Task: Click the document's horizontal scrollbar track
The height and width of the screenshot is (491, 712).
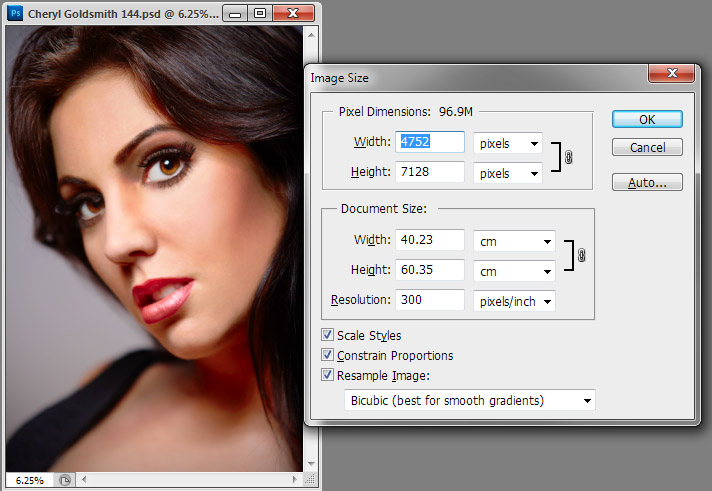Action: click(189, 479)
